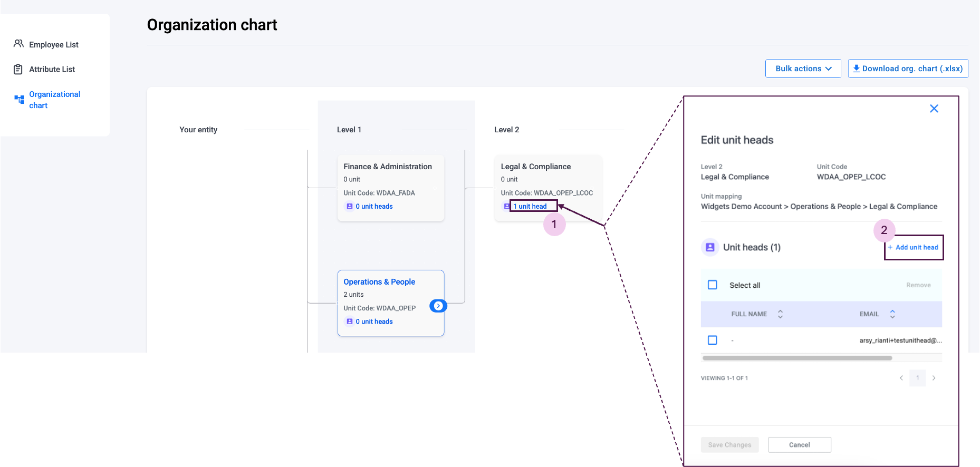The height and width of the screenshot is (467, 980).
Task: Click Operations & People unit head icon
Action: point(349,322)
